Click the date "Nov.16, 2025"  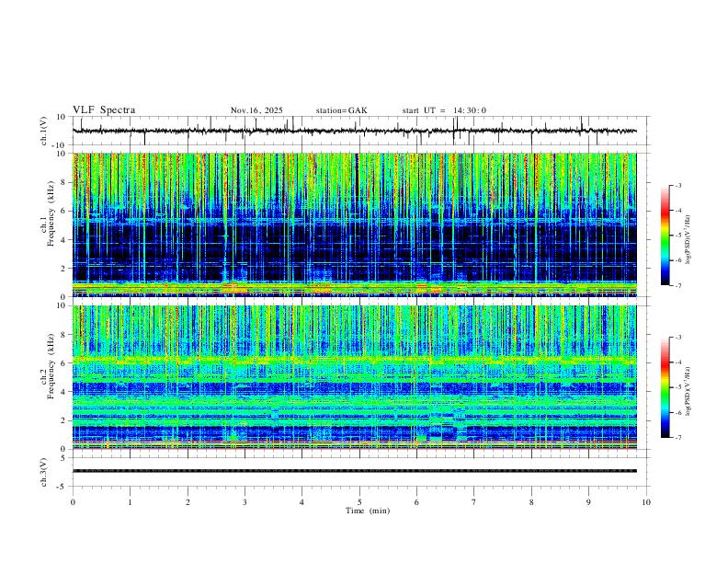[256, 110]
